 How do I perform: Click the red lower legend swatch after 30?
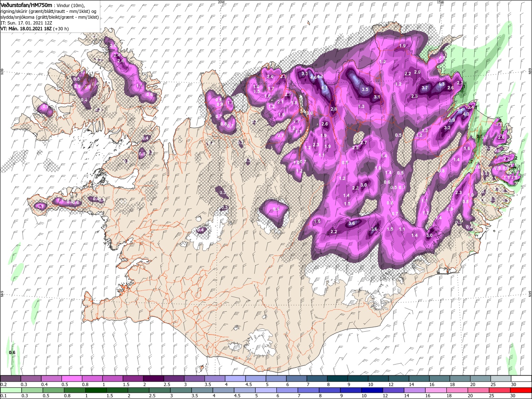coord(520,390)
